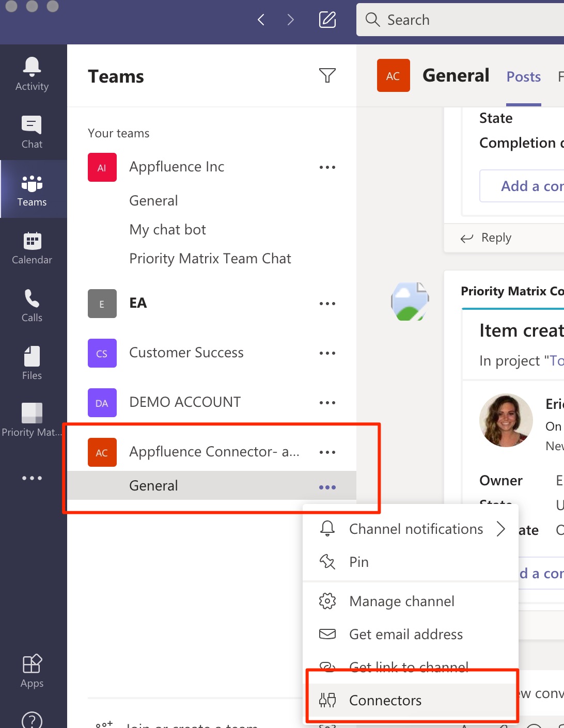Expand Channel notifications submenu chevron
This screenshot has height=728, width=564.
[x=500, y=529]
